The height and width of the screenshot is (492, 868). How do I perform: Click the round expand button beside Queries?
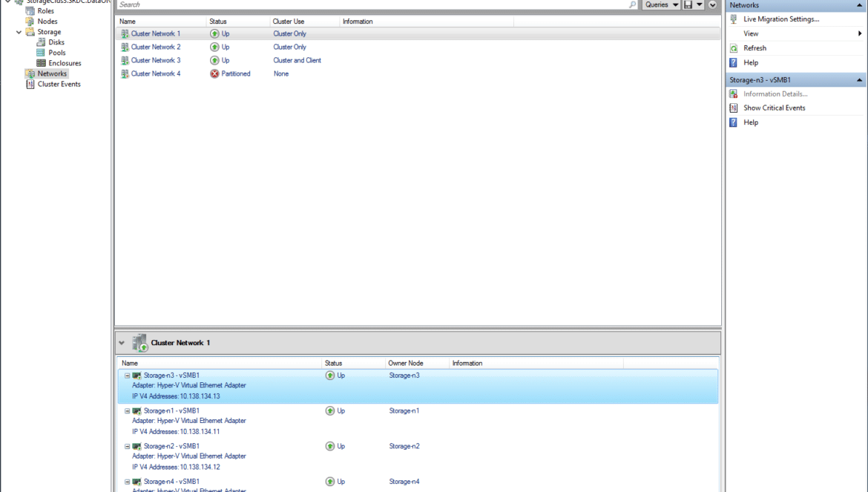pos(713,4)
